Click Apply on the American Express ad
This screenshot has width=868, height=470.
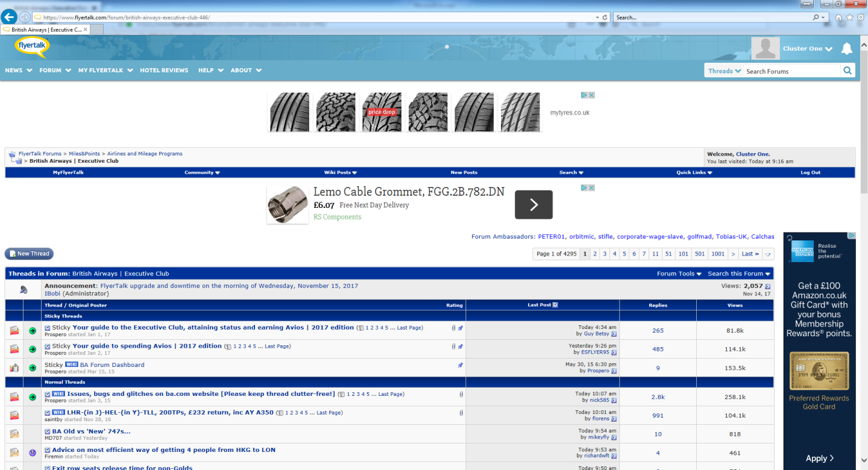820,459
